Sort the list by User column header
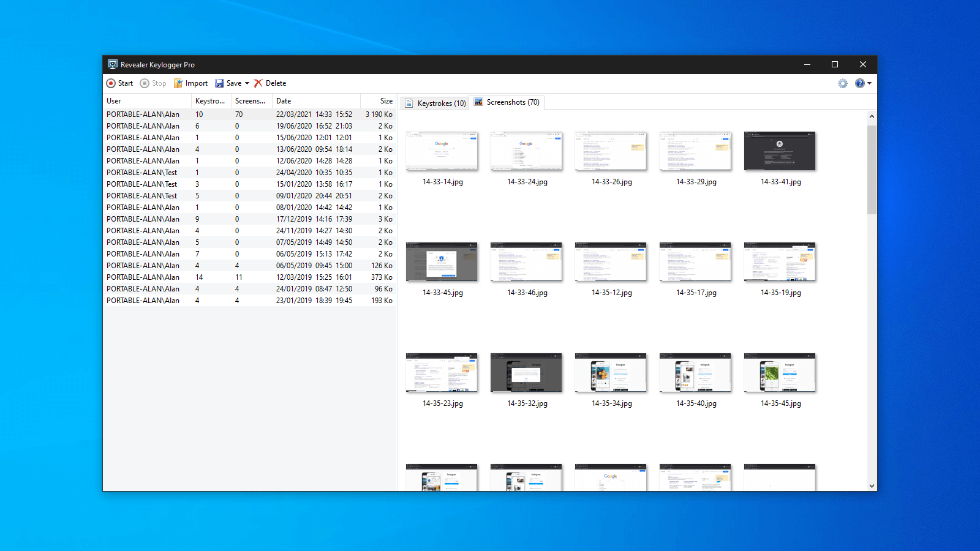This screenshot has width=980, height=551. coord(114,101)
